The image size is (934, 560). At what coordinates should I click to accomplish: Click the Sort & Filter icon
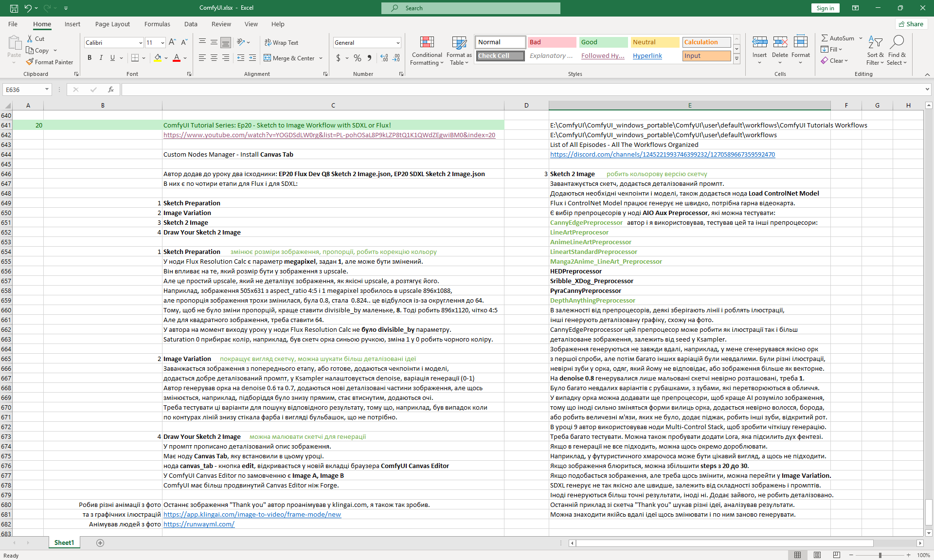coord(875,42)
